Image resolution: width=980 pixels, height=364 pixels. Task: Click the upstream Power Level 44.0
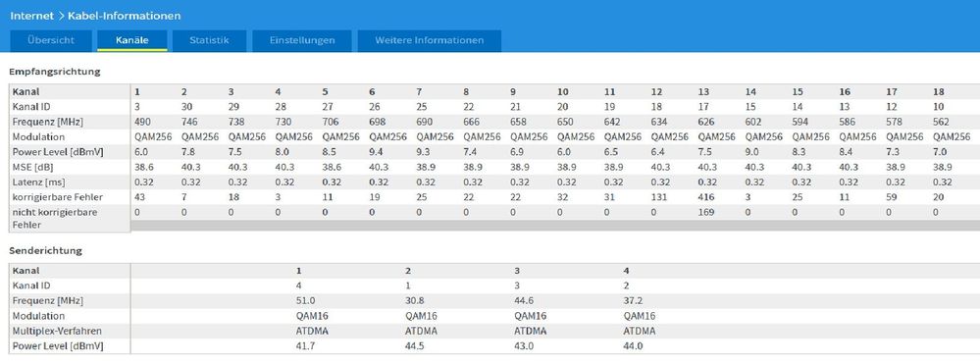[x=633, y=346]
